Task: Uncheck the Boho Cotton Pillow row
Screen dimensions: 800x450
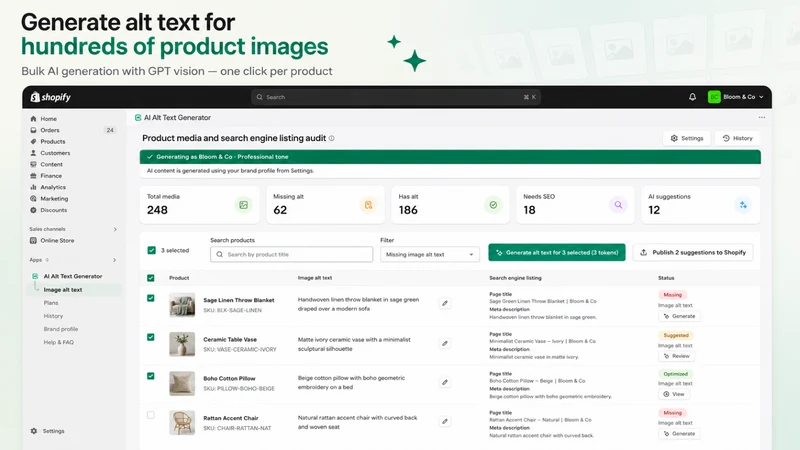Action: tap(151, 376)
